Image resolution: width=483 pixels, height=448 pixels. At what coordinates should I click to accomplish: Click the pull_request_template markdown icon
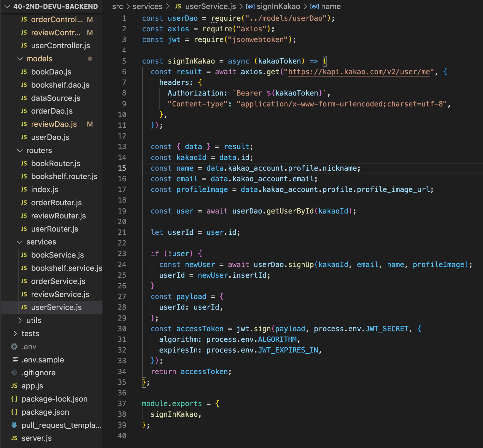click(x=14, y=425)
